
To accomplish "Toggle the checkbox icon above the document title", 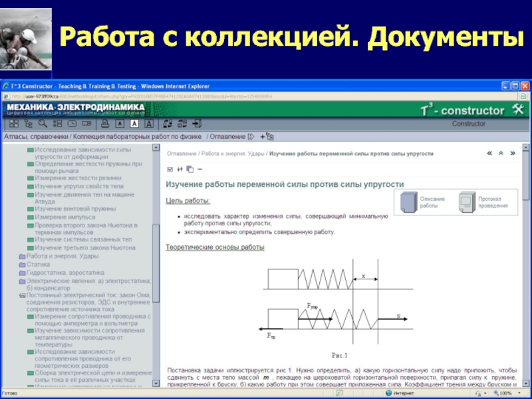I will tap(170, 169).
